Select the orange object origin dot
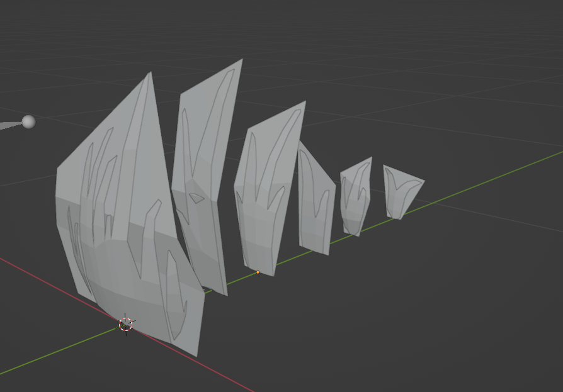The width and height of the screenshot is (563, 392). 258,272
